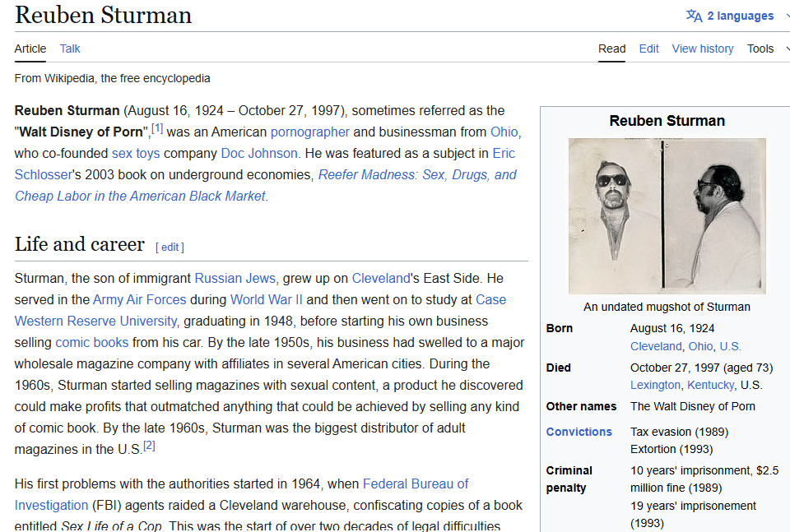Expand the Tools menu
Viewport: 790px width, 532px height.
(760, 49)
